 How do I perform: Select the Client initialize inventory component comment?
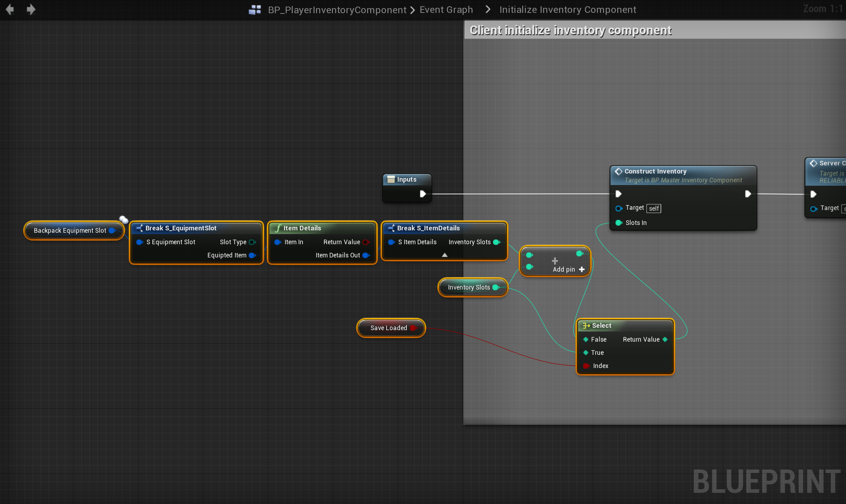(x=571, y=30)
